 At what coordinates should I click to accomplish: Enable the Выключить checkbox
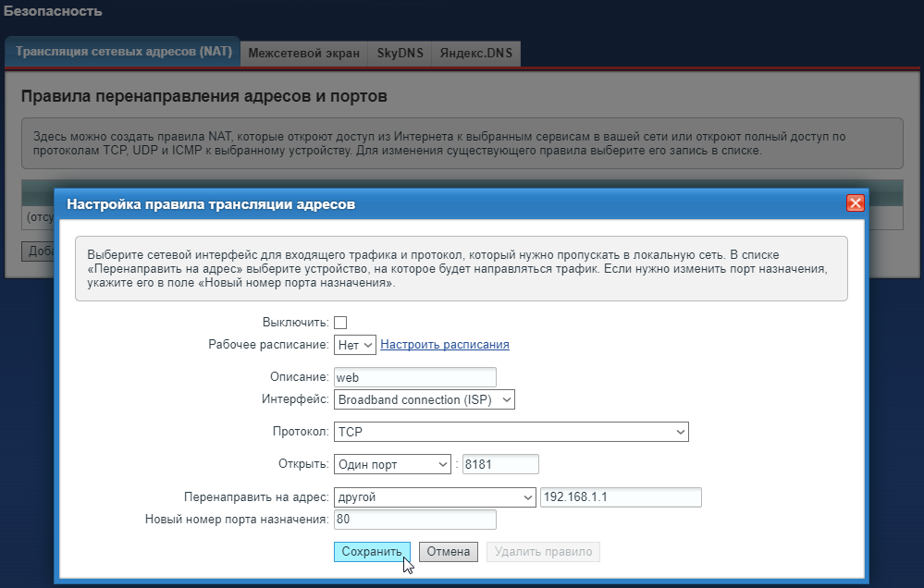(x=339, y=322)
